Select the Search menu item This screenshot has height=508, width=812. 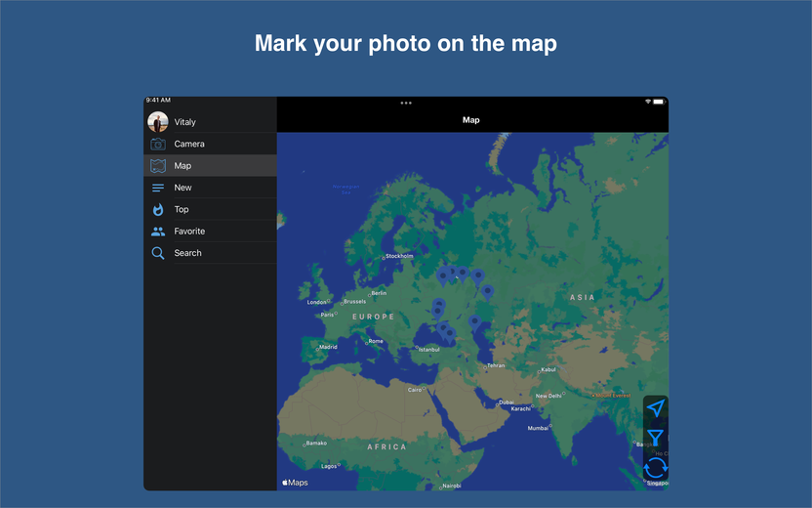coord(210,253)
